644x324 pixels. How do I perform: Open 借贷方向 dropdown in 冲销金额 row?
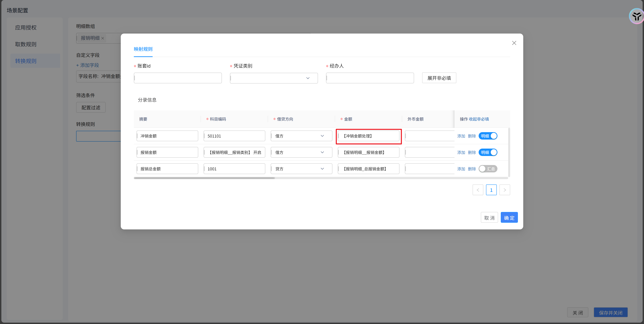coord(301,136)
